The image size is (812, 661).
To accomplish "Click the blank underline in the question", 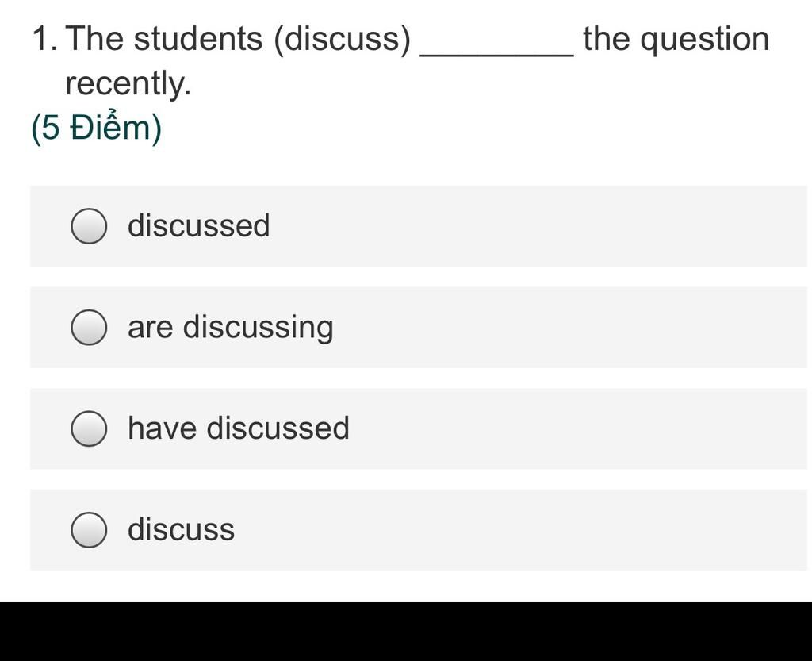I will click(496, 54).
